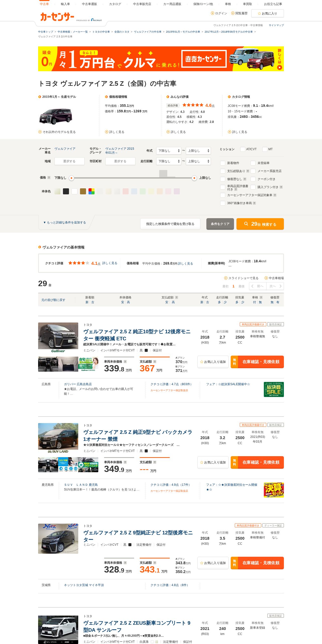Check the MT mission checkbox
The image size is (322, 644).
(x=265, y=149)
